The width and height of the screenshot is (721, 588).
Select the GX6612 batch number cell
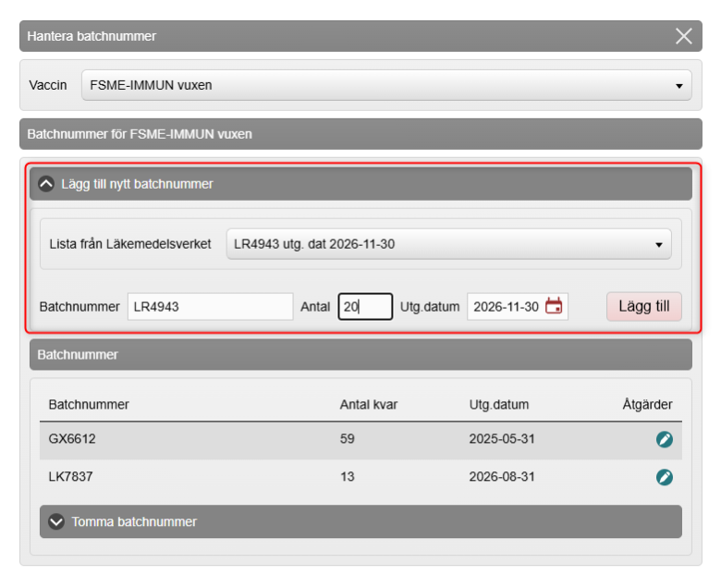72,439
